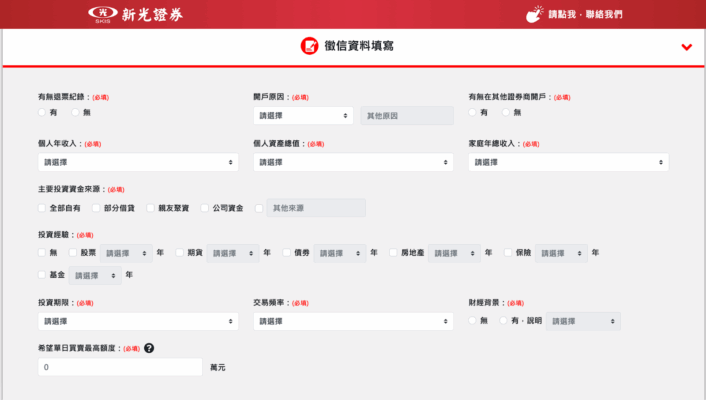Image resolution: width=706 pixels, height=400 pixels.
Task: Check the 房地產 experience checkbox
Action: pyautogui.click(x=393, y=252)
